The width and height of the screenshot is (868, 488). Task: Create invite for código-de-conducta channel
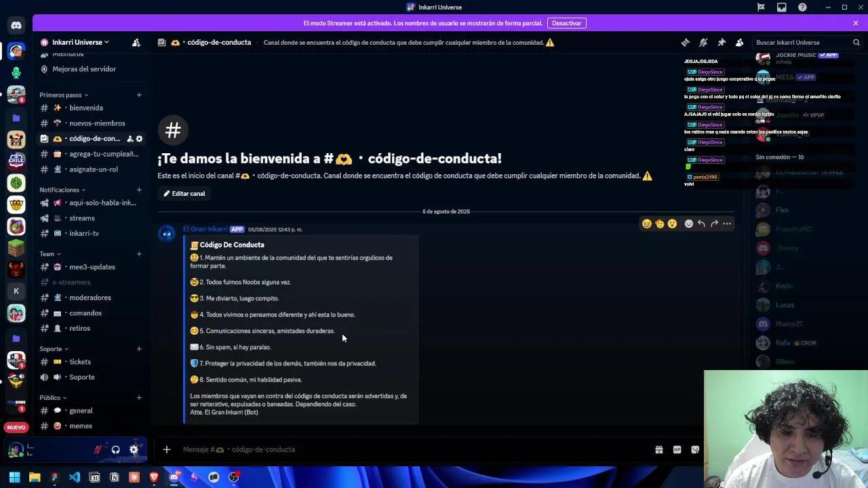[130, 139]
